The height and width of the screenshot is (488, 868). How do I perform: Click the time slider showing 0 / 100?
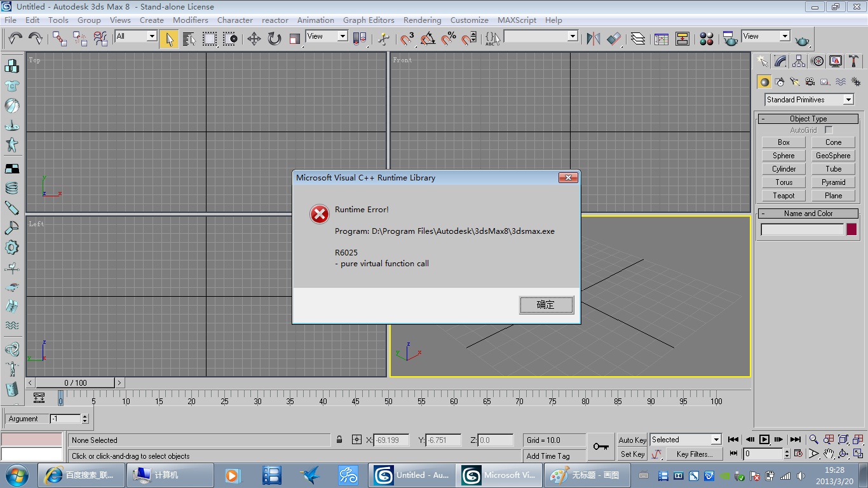point(76,383)
